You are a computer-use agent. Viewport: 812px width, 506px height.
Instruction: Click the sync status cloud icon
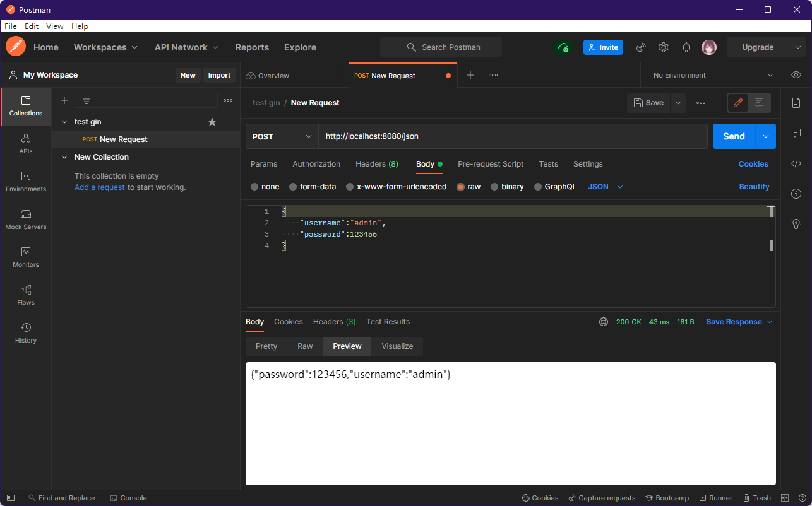click(563, 47)
